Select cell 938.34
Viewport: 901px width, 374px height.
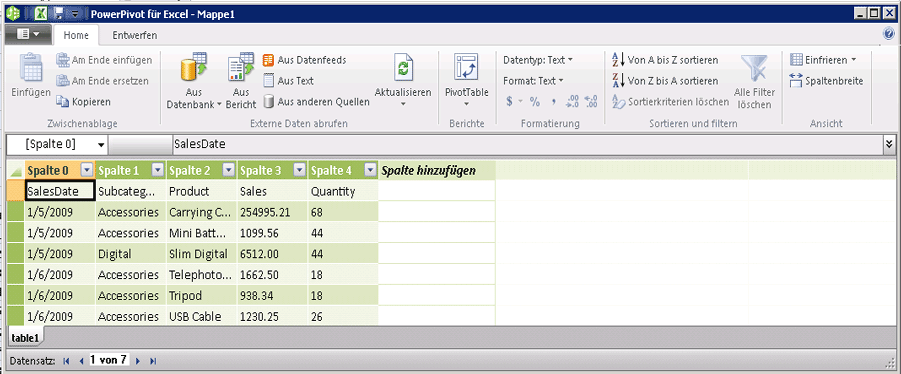(x=272, y=296)
